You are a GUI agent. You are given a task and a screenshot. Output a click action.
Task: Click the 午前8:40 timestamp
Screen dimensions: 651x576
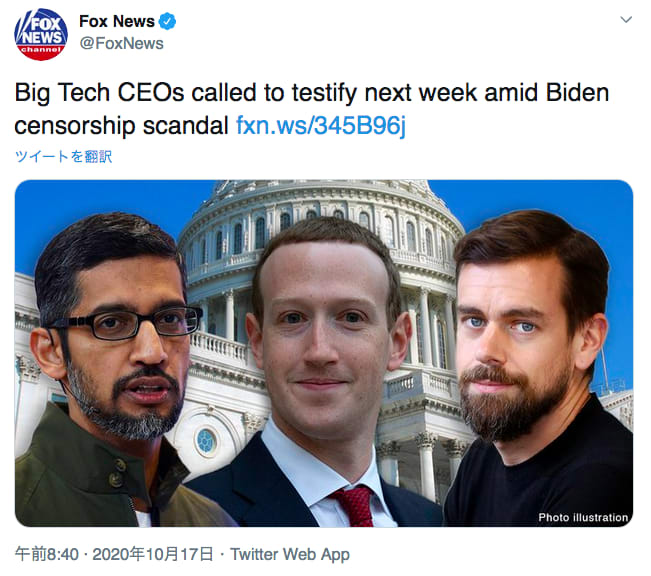46,554
